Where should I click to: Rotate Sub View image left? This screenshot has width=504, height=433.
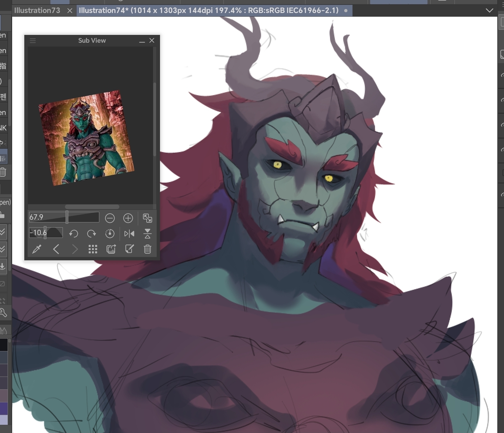pyautogui.click(x=73, y=233)
